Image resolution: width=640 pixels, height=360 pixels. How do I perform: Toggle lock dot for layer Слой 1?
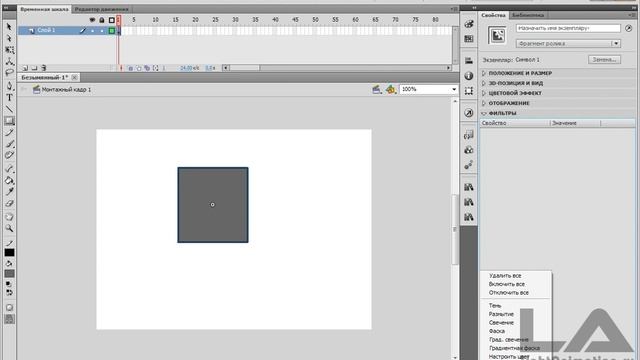click(102, 31)
